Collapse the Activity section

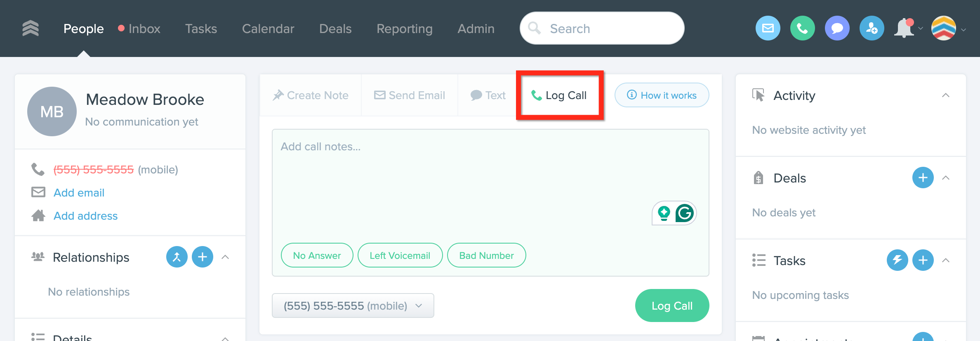(946, 95)
